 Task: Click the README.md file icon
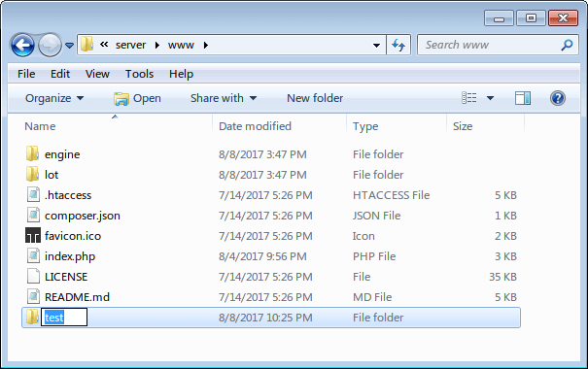coord(33,296)
